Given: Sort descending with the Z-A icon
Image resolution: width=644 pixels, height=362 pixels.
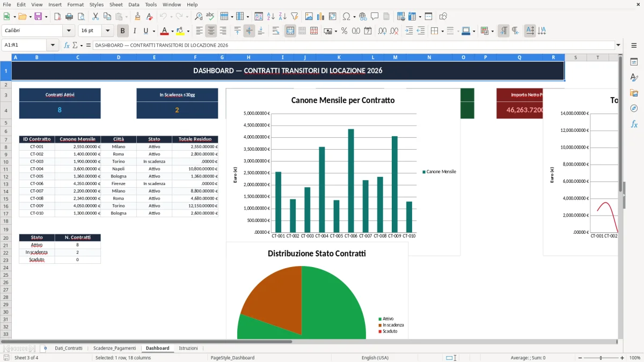Looking at the screenshot, I should pyautogui.click(x=282, y=17).
